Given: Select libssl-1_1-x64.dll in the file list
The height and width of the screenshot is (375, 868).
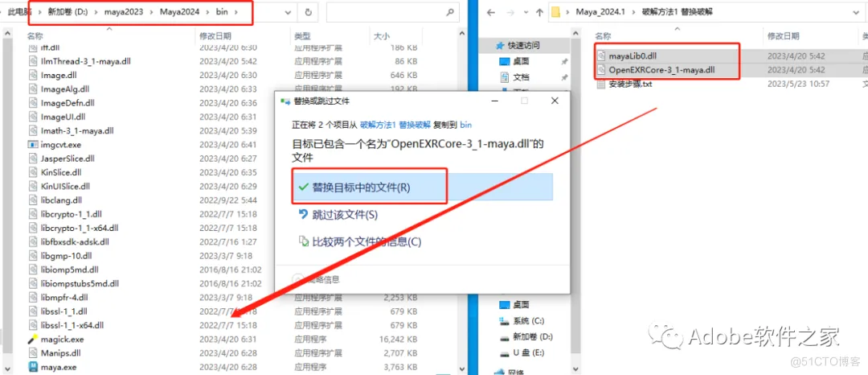Looking at the screenshot, I should point(72,325).
